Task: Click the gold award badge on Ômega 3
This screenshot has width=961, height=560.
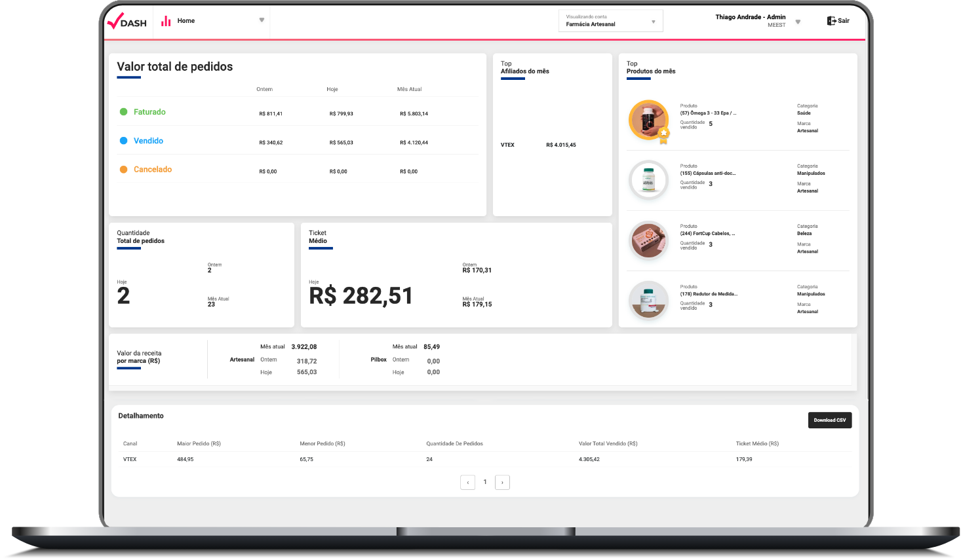Action: click(x=663, y=134)
